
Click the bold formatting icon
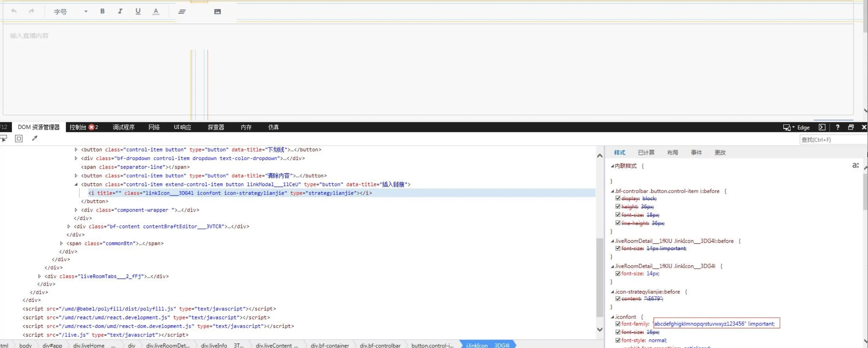102,11
